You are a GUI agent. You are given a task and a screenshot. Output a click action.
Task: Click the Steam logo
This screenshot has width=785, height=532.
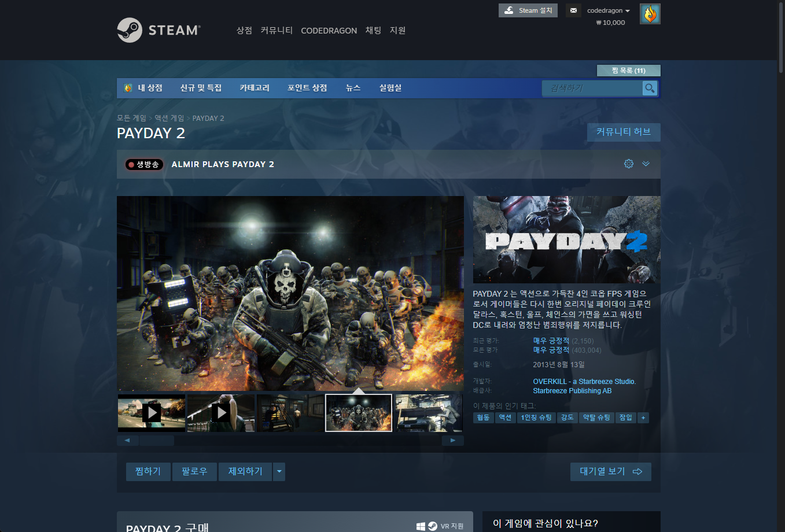159,30
